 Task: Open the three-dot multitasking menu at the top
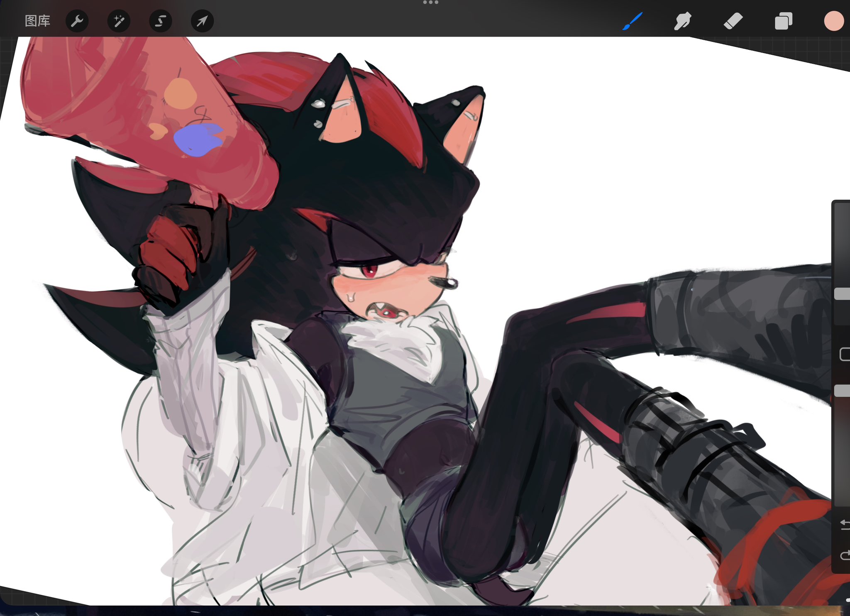coord(430,3)
